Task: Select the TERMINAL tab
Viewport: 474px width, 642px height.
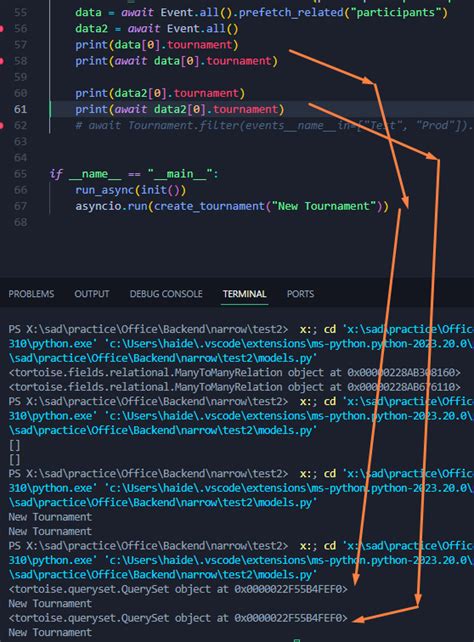Action: pos(244,294)
